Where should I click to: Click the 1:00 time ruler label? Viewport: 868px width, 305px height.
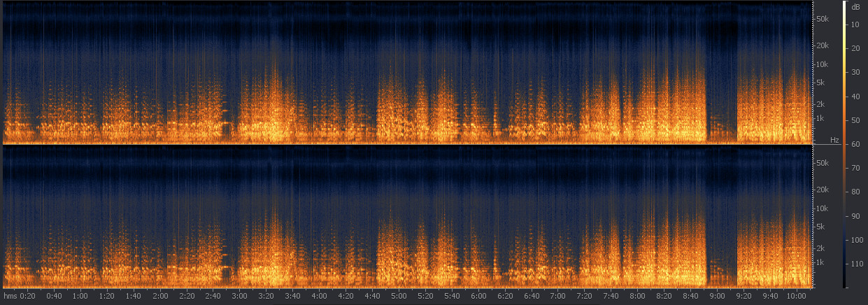(80, 297)
